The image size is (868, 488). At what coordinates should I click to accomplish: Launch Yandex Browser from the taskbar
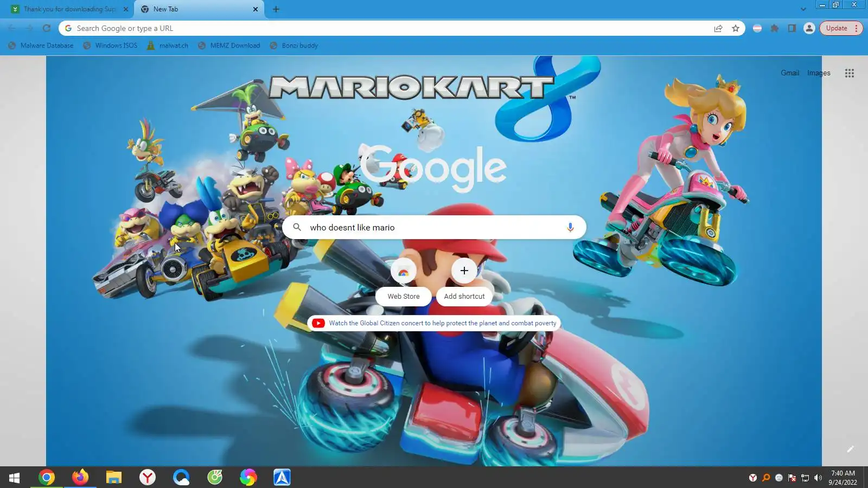point(148,477)
